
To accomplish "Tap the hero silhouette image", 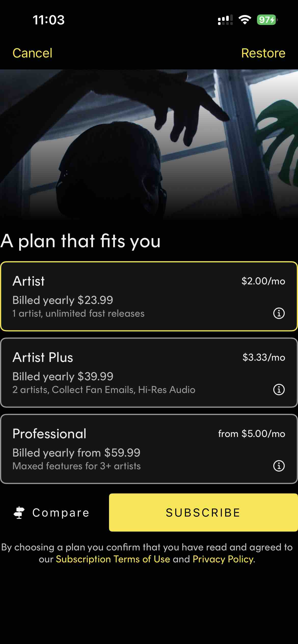I will 149,145.
